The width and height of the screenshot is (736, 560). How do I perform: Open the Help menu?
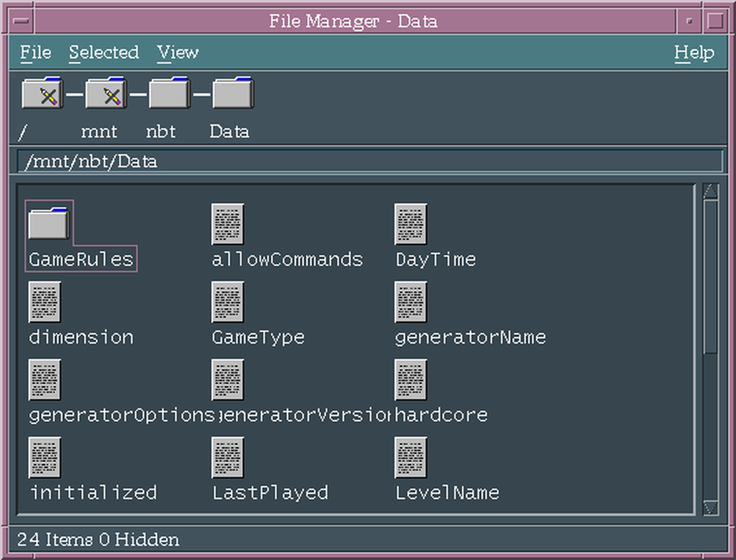(x=694, y=52)
